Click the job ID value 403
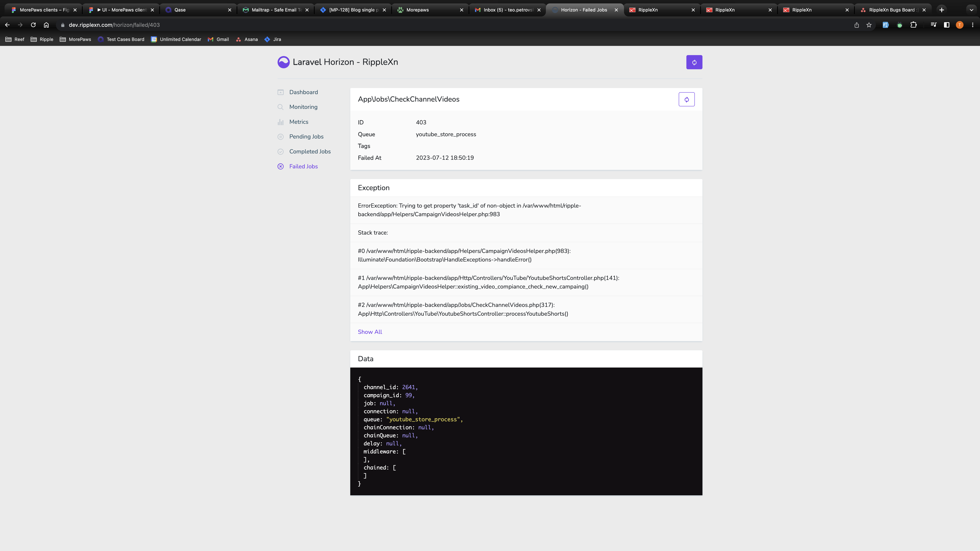The height and width of the screenshot is (551, 980). (421, 122)
